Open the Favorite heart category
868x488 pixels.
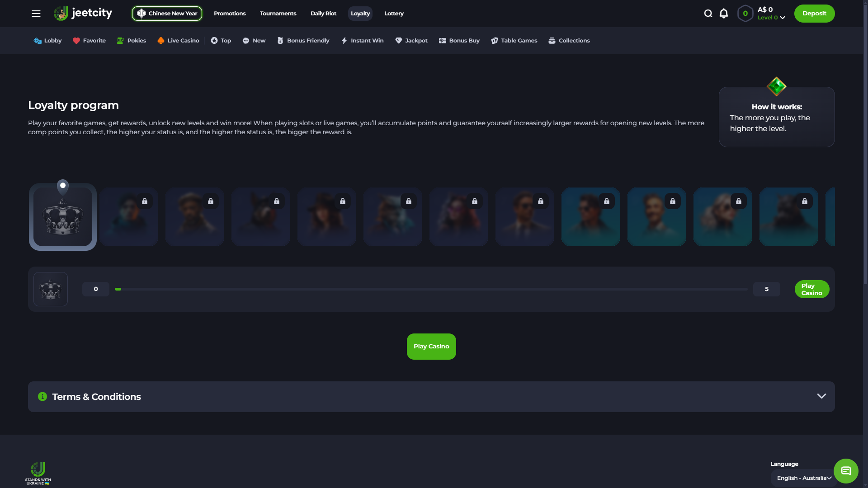(x=89, y=41)
